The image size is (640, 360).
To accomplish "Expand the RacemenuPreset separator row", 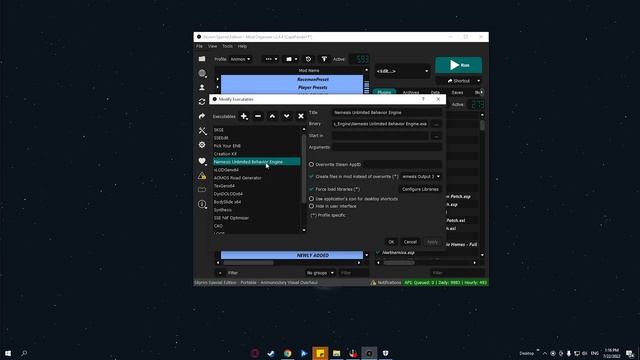I will tap(217, 79).
